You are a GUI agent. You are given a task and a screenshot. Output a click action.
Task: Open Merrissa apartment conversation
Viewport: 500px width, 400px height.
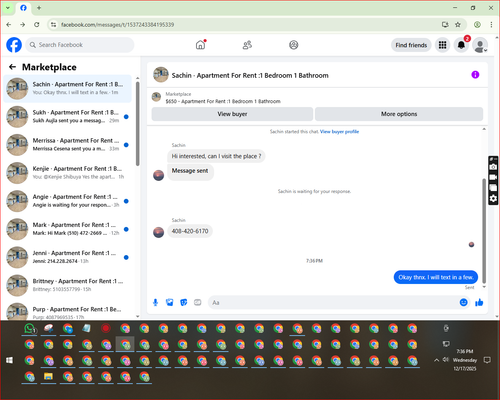coord(67,145)
